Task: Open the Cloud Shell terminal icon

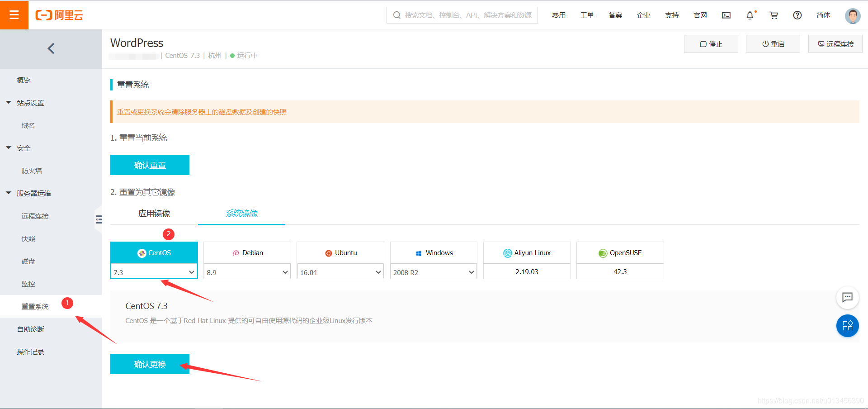Action: (x=726, y=15)
